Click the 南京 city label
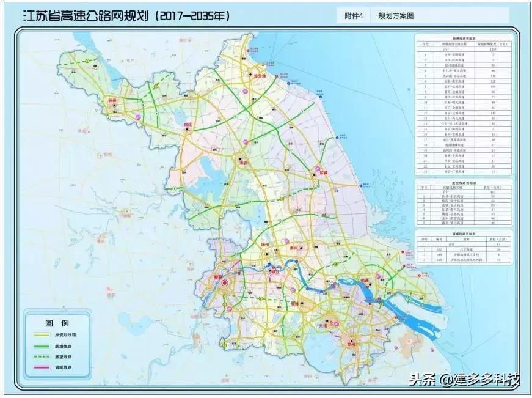The height and width of the screenshot is (398, 532). pos(217,277)
